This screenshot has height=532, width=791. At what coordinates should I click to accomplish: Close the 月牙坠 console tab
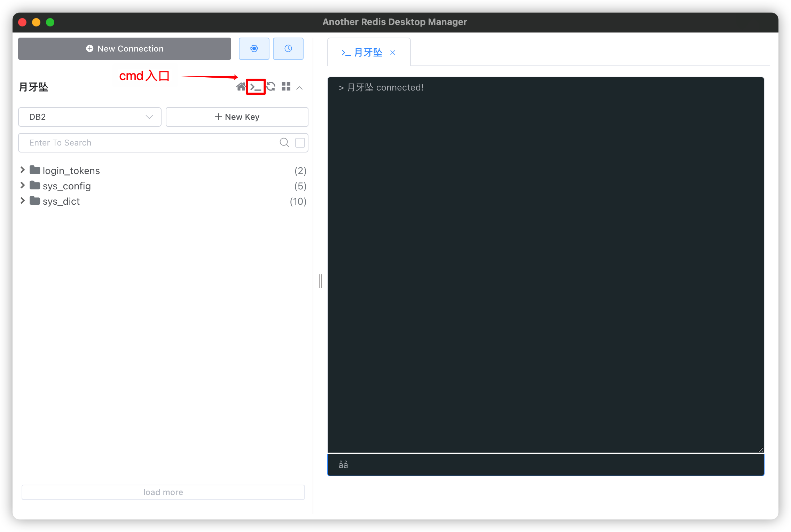tap(393, 53)
